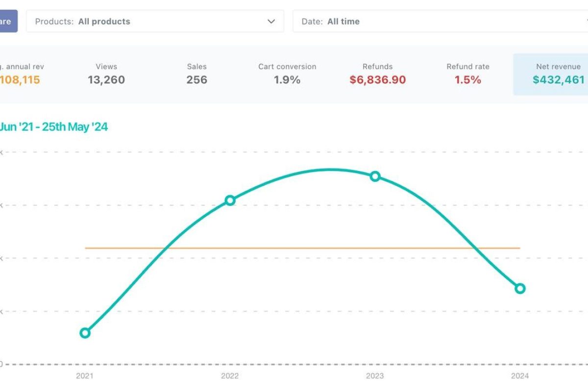Click the date range heading above chart
This screenshot has height=392, width=588.
tap(53, 127)
